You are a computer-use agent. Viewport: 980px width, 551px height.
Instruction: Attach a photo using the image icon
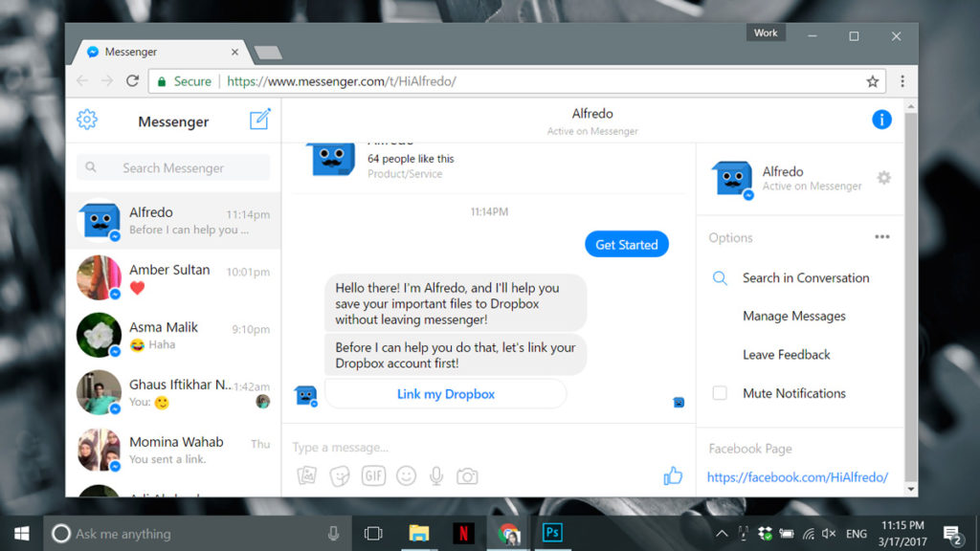(x=307, y=476)
